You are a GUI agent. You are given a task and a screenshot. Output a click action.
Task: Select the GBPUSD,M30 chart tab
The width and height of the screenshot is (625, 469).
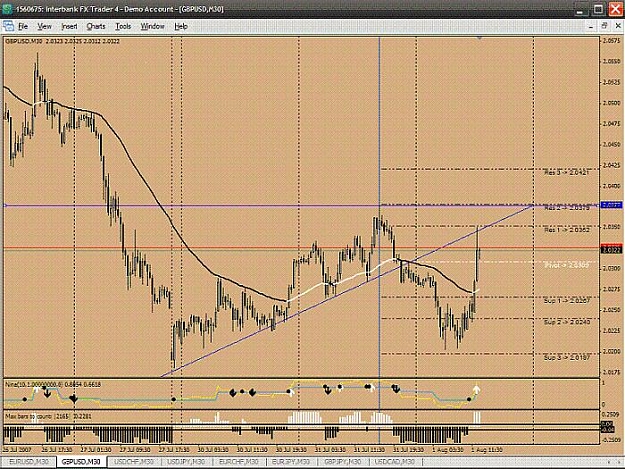click(81, 462)
